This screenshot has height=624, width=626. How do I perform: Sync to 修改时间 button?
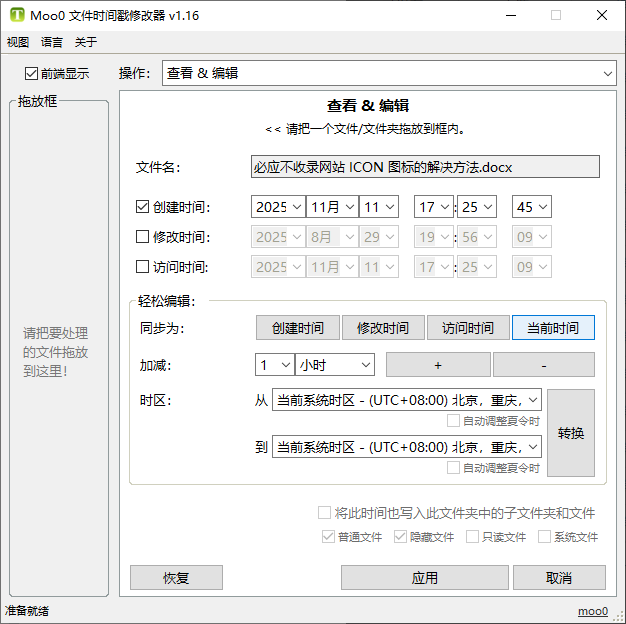click(383, 328)
